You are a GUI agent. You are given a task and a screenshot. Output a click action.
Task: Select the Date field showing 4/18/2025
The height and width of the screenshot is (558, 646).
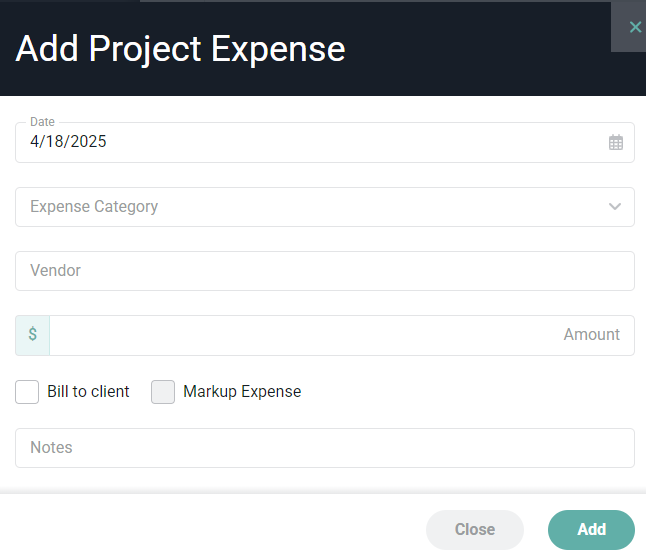[x=325, y=143]
